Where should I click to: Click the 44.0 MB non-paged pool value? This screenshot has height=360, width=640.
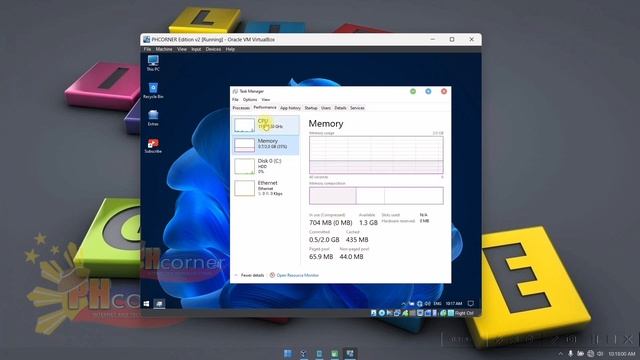click(x=351, y=257)
